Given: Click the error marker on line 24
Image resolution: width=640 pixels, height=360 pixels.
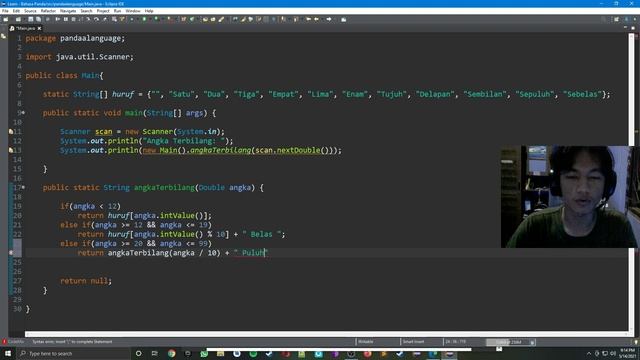Looking at the screenshot, I should (x=11, y=253).
